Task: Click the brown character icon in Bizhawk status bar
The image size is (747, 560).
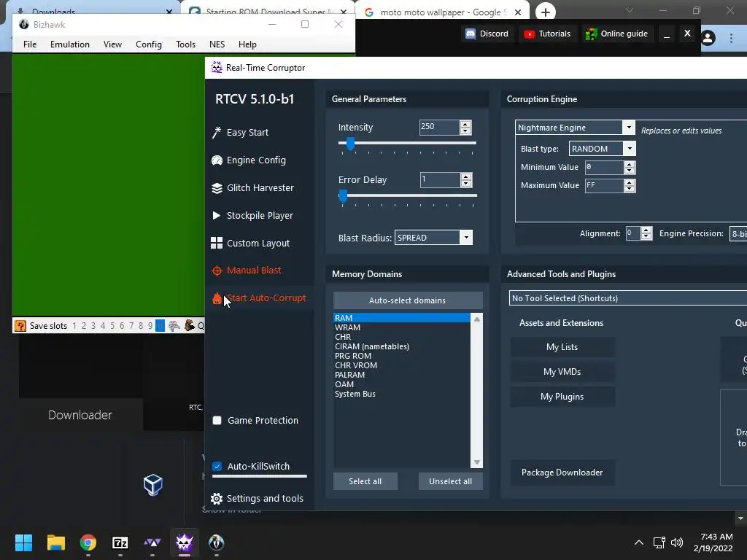Action: click(x=190, y=326)
